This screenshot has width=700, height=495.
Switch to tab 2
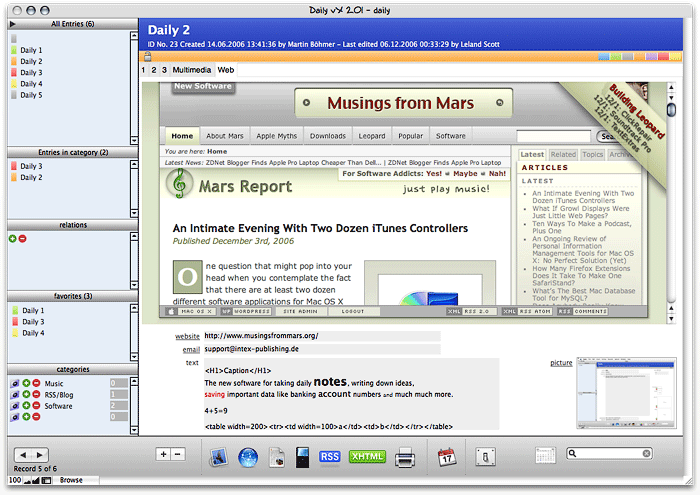tap(154, 70)
